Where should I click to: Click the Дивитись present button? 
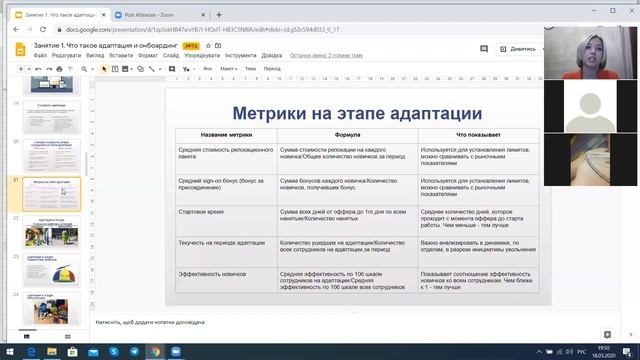click(519, 49)
